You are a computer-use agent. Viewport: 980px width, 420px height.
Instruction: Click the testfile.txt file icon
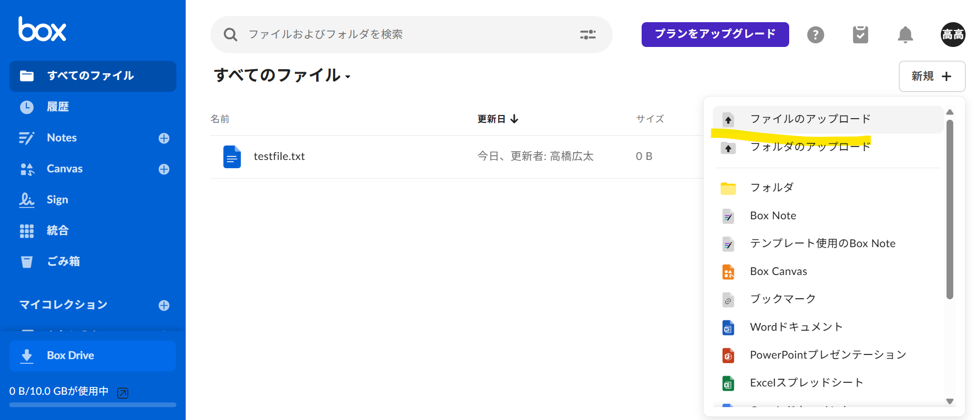[x=232, y=156]
